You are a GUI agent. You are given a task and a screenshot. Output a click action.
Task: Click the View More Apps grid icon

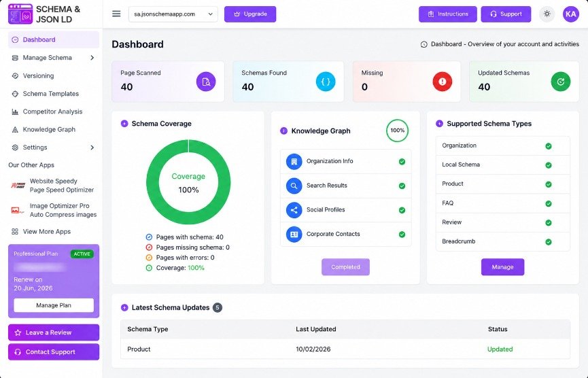(15, 232)
